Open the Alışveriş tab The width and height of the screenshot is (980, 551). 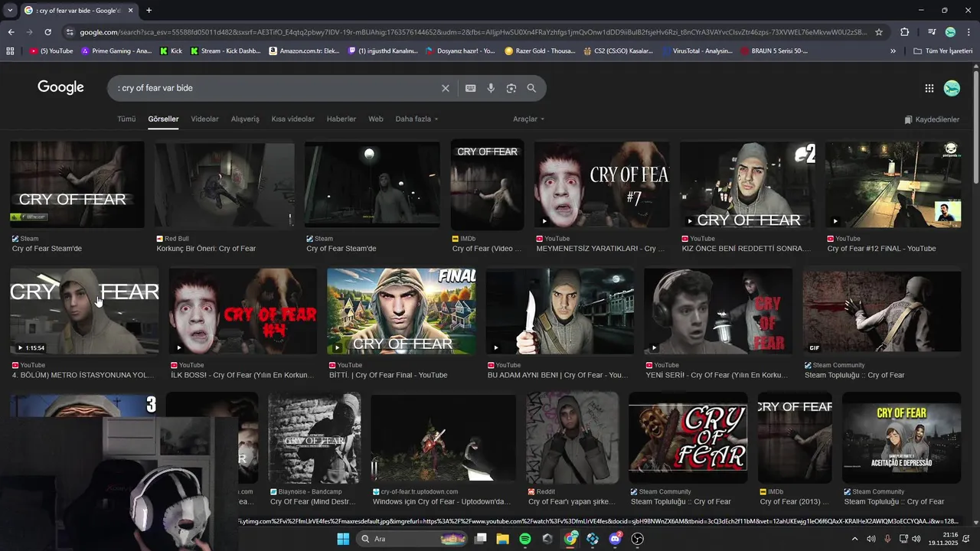tap(245, 119)
